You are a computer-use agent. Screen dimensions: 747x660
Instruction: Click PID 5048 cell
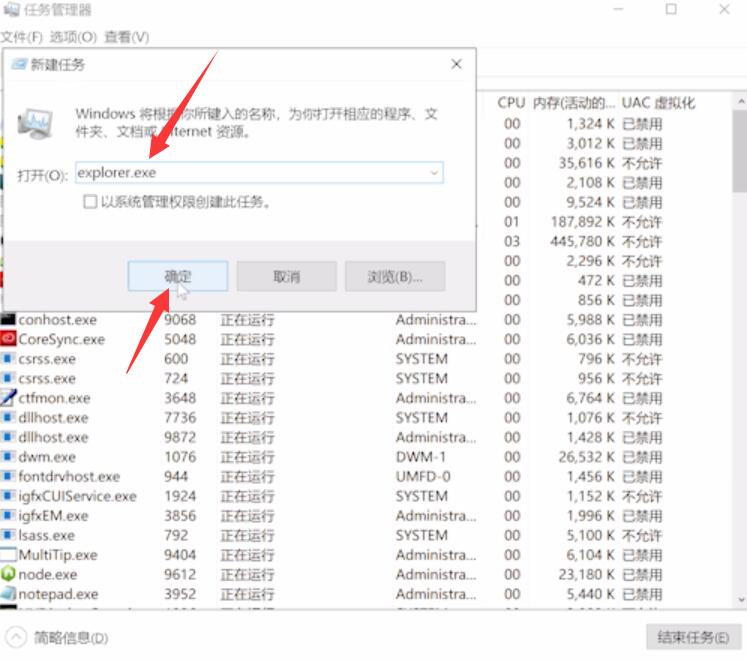(180, 339)
